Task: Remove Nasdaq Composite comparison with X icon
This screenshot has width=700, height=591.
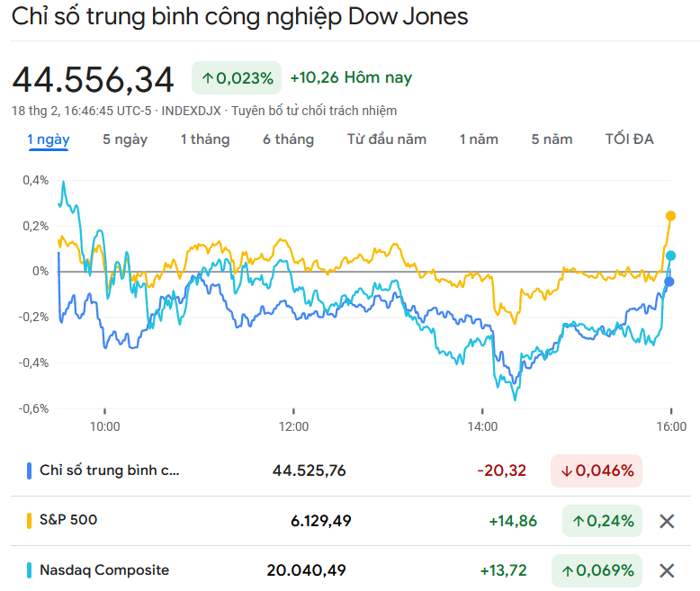Action: tap(667, 570)
